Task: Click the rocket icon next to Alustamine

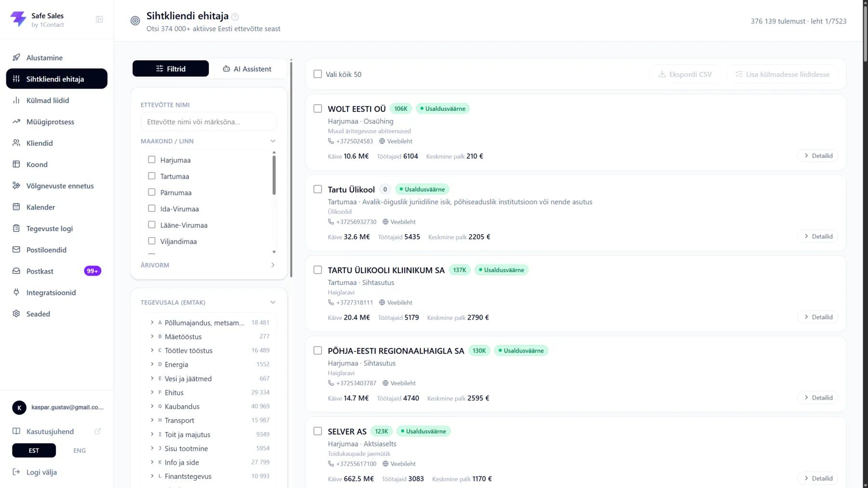Action: click(16, 57)
